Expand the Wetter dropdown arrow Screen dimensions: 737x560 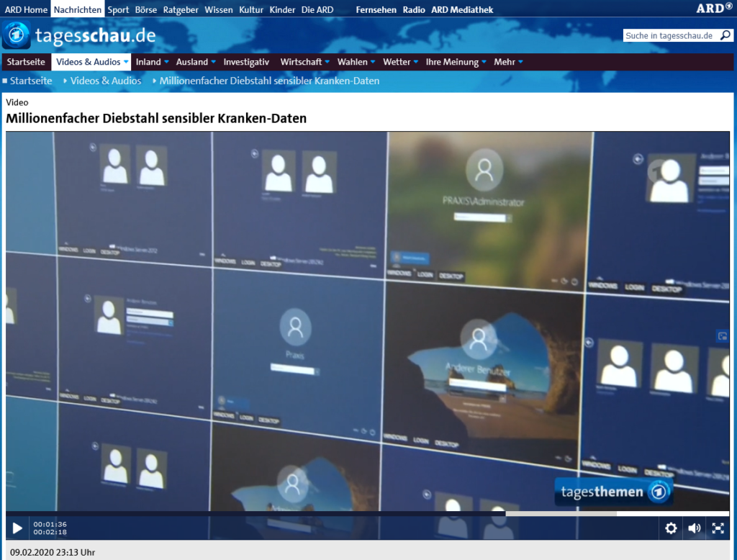[x=416, y=62]
